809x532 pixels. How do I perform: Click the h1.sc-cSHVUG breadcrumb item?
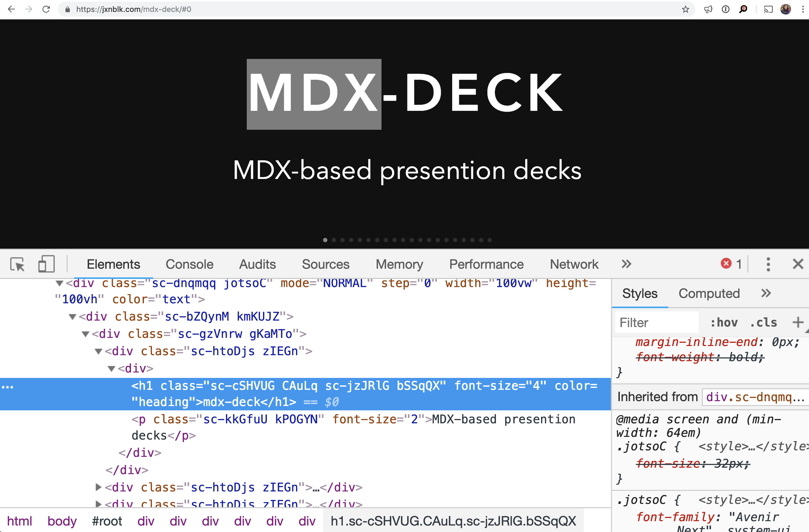(x=453, y=521)
